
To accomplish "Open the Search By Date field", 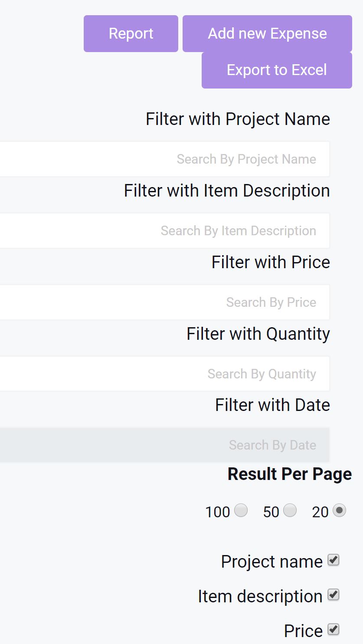I will [x=165, y=445].
